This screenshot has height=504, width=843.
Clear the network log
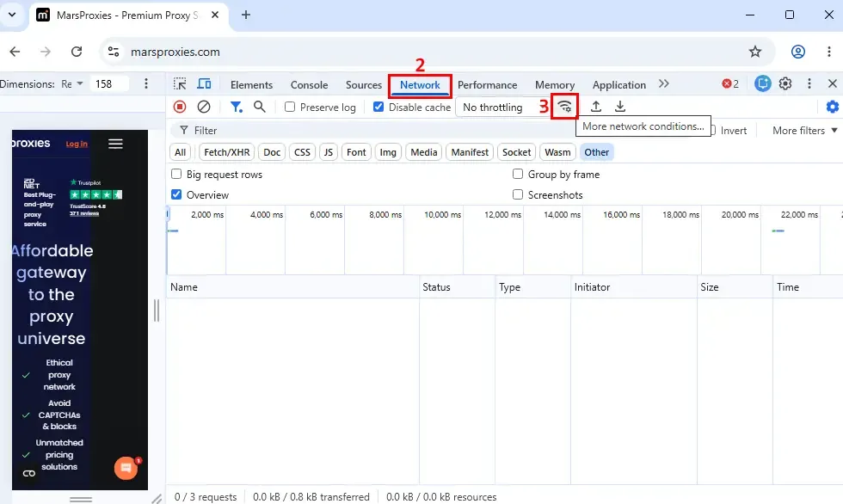tap(203, 107)
